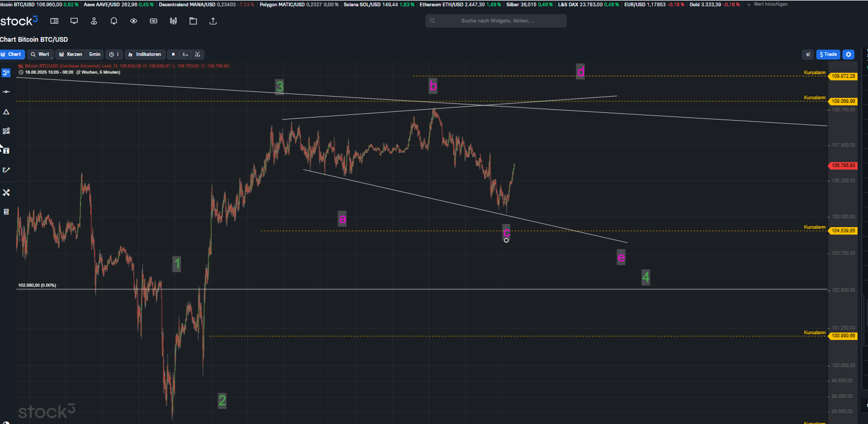Viewport: 868px width, 424px height.
Task: Open the Wert search tab
Action: point(40,54)
